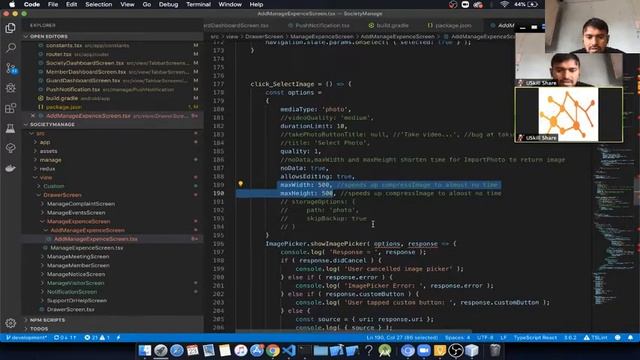Viewport: 640px width, 360px height.
Task: Open the Search view in activity bar
Action: [11, 48]
